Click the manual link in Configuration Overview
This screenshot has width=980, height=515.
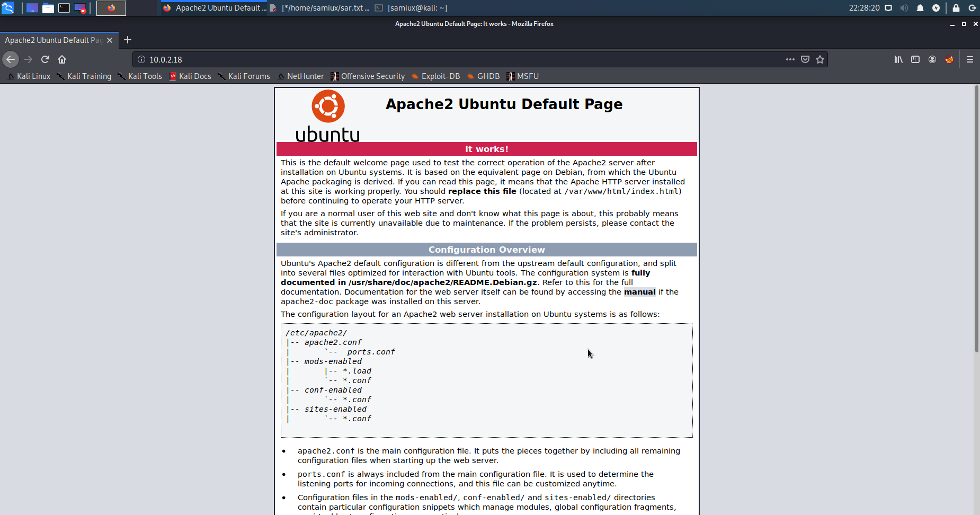pyautogui.click(x=639, y=292)
